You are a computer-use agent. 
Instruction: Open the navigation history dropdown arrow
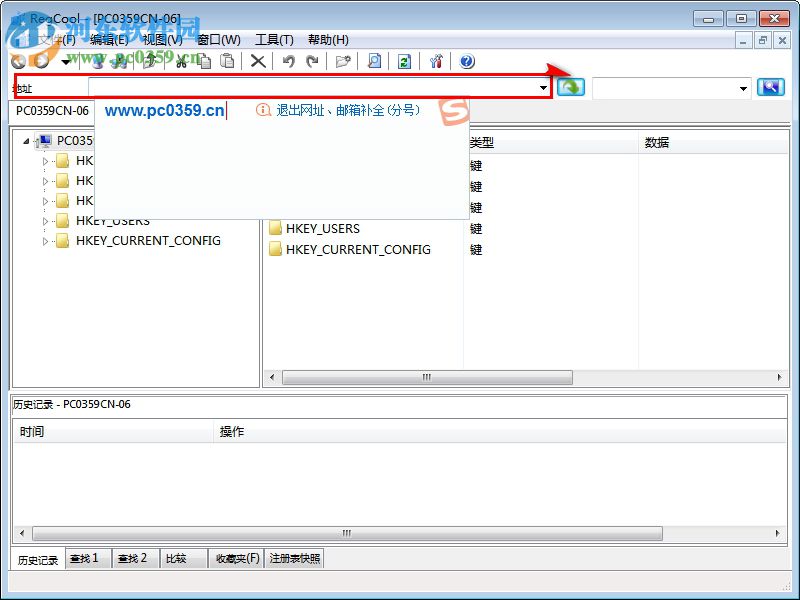tap(66, 62)
